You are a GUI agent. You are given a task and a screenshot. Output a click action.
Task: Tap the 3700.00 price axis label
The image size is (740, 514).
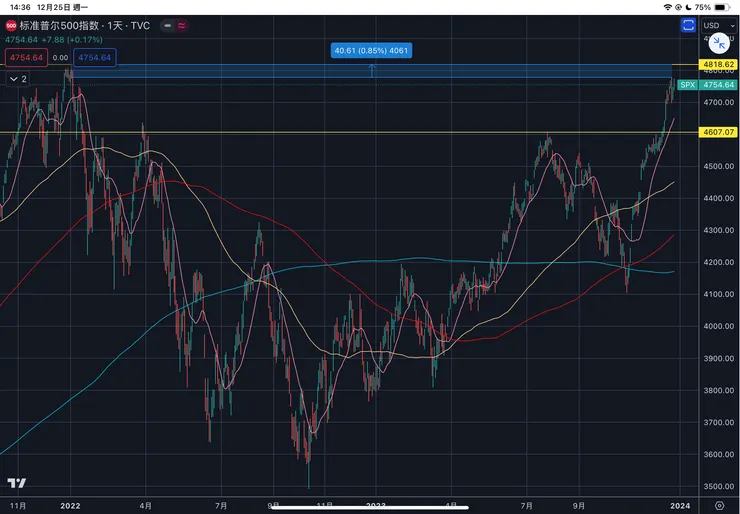[719, 422]
